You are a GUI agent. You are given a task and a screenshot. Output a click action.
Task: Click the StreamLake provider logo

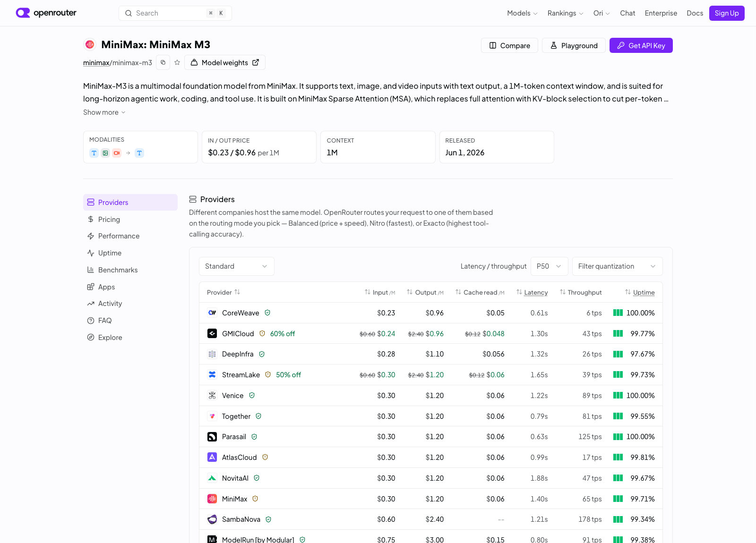coord(212,374)
